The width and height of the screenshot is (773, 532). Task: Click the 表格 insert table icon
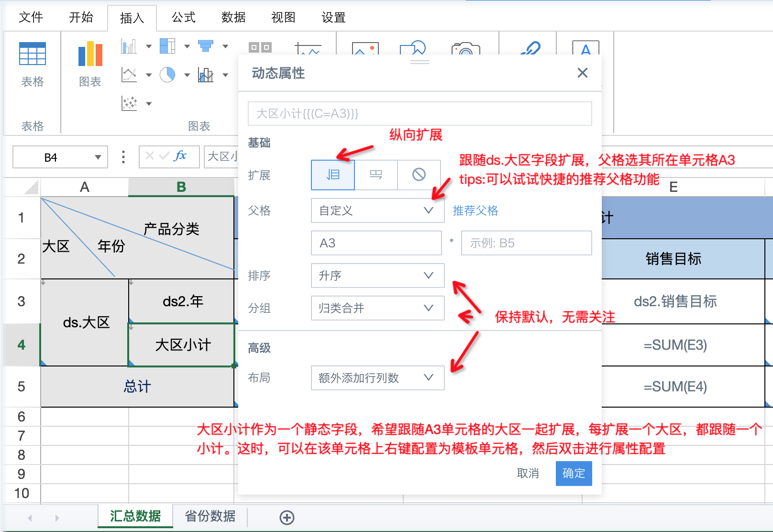tap(33, 54)
